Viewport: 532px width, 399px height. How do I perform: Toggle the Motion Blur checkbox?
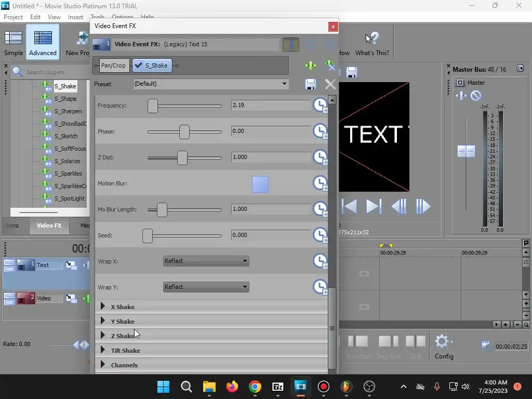[x=260, y=184]
